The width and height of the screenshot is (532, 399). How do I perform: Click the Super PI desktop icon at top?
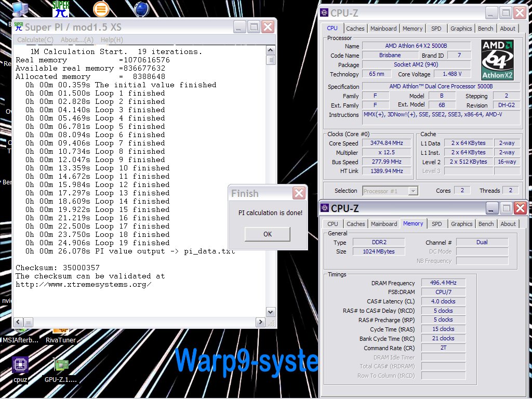(61, 9)
